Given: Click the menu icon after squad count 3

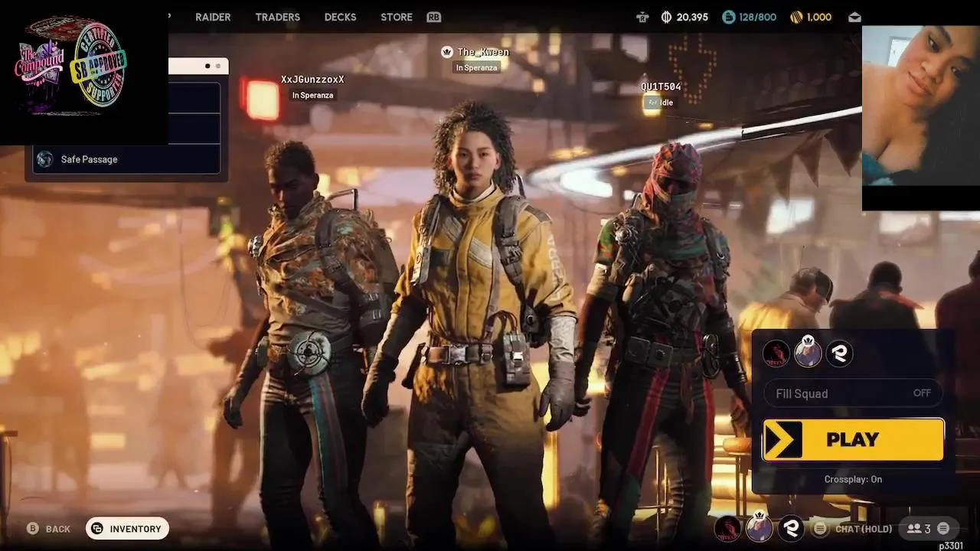Looking at the screenshot, I should pyautogui.click(x=943, y=528).
